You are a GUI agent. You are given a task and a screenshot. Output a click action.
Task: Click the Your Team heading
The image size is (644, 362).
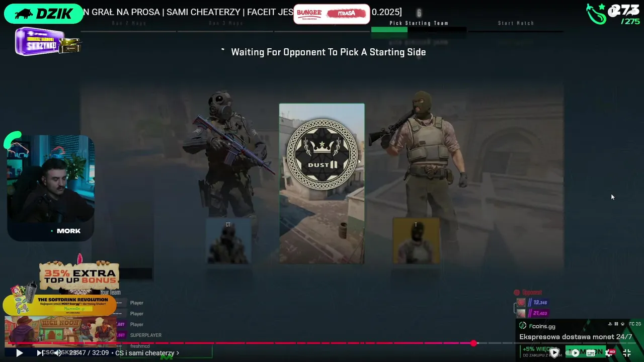(110, 293)
